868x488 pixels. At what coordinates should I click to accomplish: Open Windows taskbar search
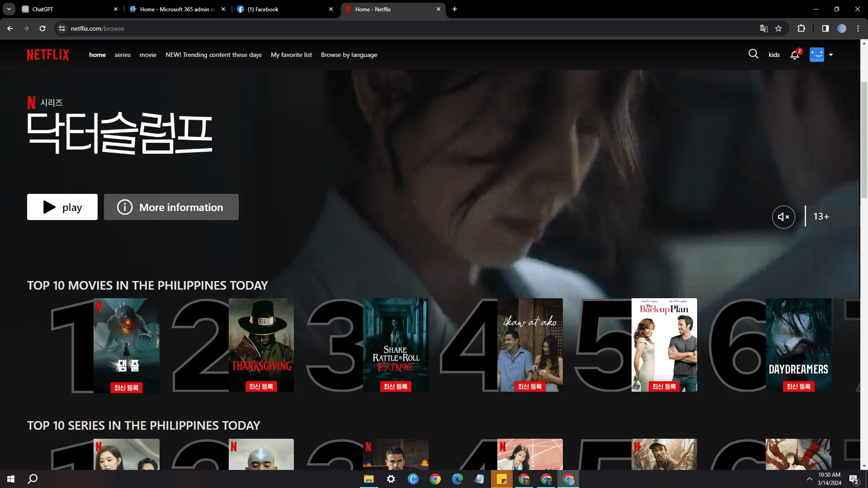pos(33,479)
